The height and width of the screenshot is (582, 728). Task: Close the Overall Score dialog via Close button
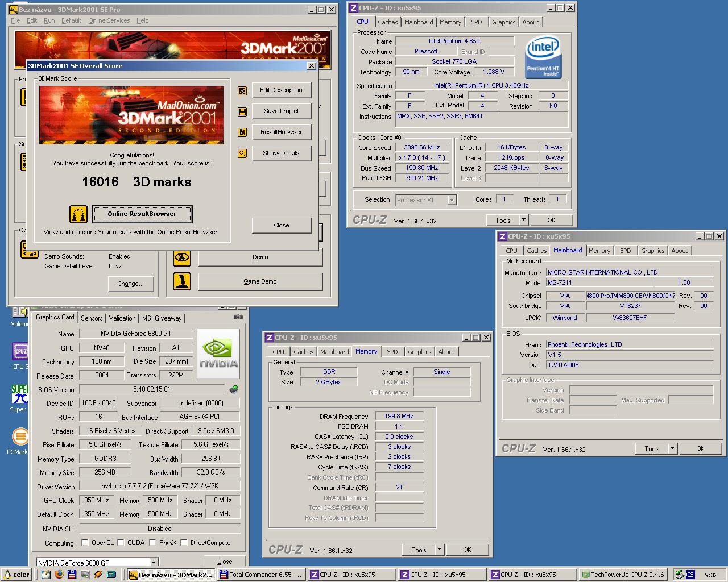tap(282, 225)
